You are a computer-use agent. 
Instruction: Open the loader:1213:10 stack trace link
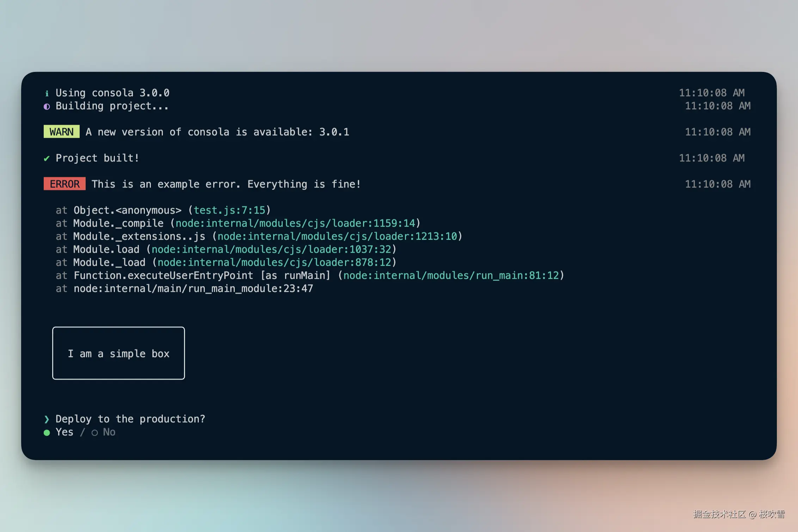click(x=337, y=236)
